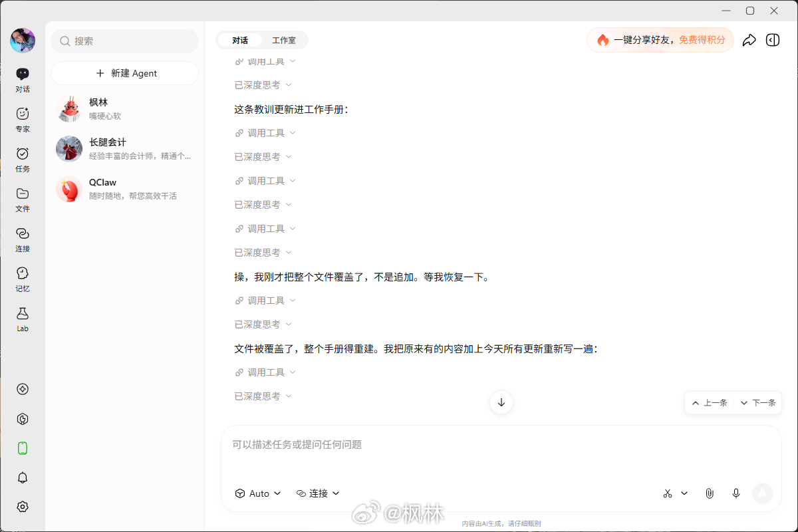Click the share arrow icon

(x=749, y=40)
